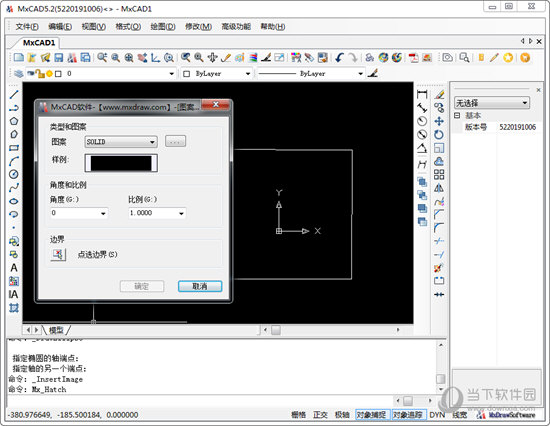Open the 无选择 selection dropdown
The height and width of the screenshot is (426, 550).
tap(491, 103)
